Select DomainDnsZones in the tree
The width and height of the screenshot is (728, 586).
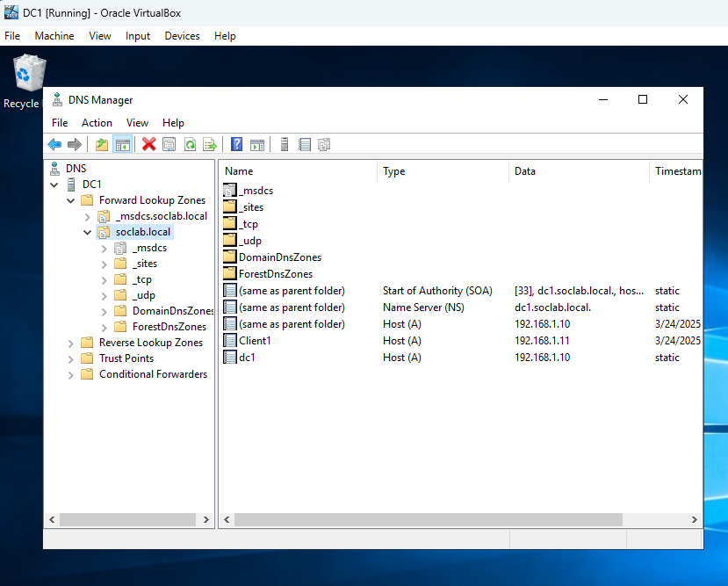tap(172, 311)
